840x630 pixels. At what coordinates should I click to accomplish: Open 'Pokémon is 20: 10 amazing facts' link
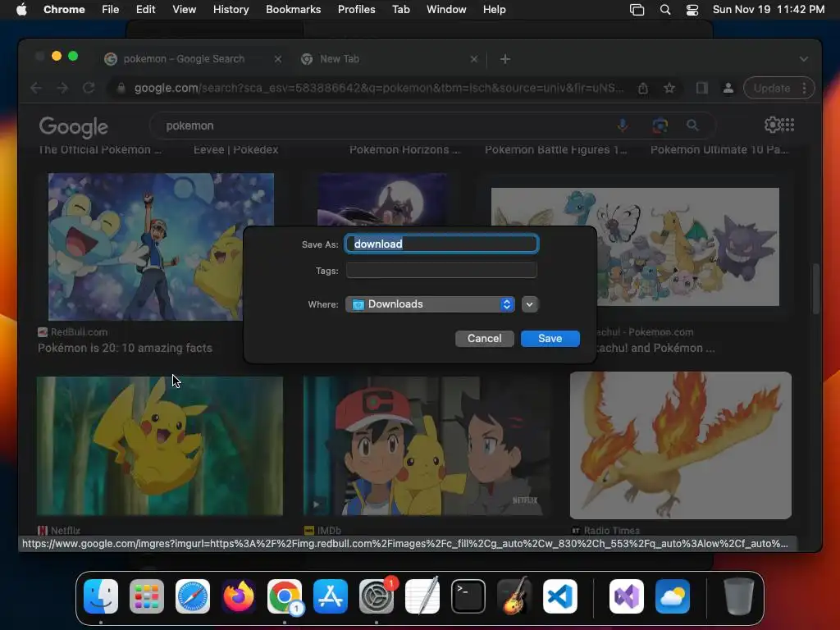[125, 348]
